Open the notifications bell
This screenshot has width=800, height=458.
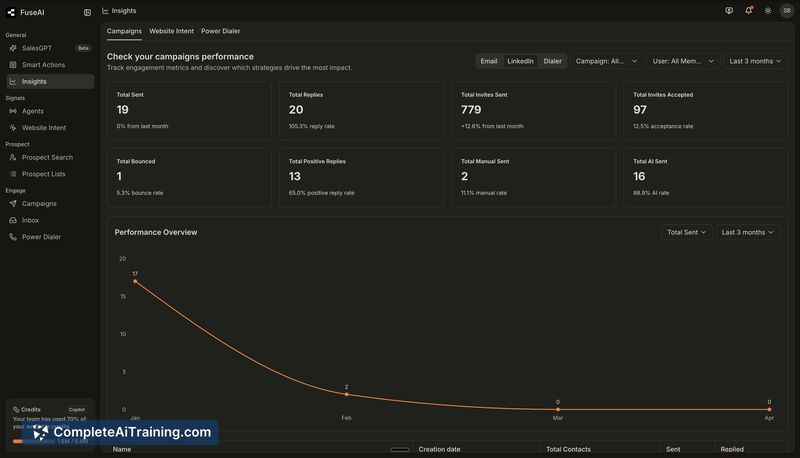point(748,11)
